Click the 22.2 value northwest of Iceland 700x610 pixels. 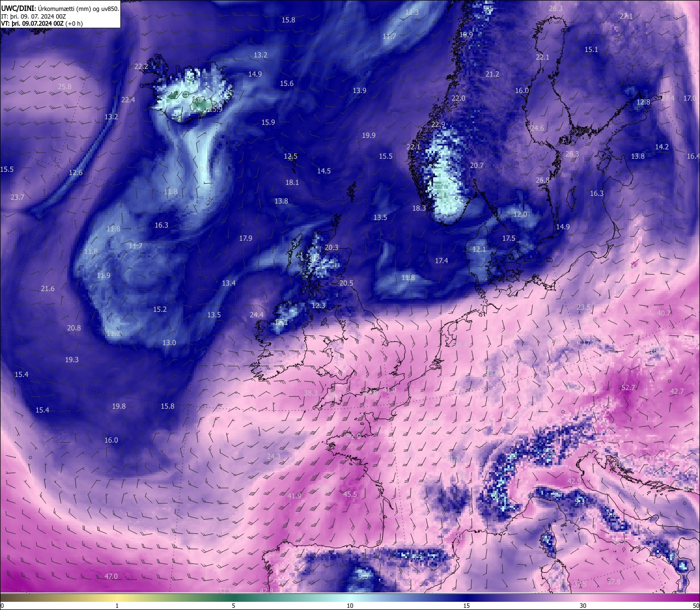pyautogui.click(x=141, y=67)
